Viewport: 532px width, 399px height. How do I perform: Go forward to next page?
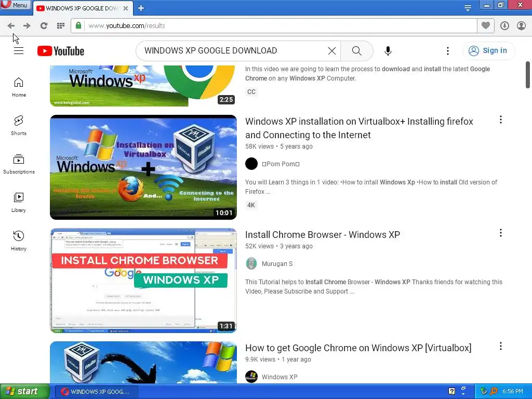pos(27,25)
